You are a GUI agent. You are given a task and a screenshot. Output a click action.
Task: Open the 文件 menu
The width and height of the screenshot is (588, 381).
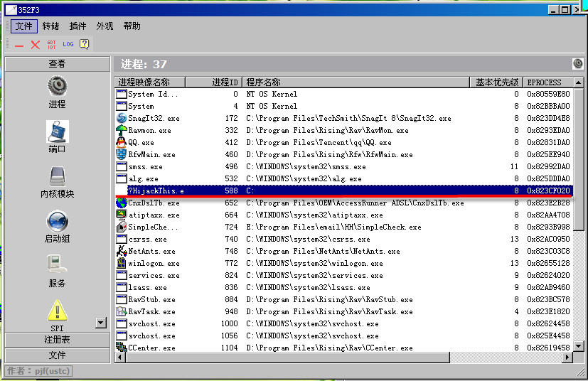pos(24,26)
